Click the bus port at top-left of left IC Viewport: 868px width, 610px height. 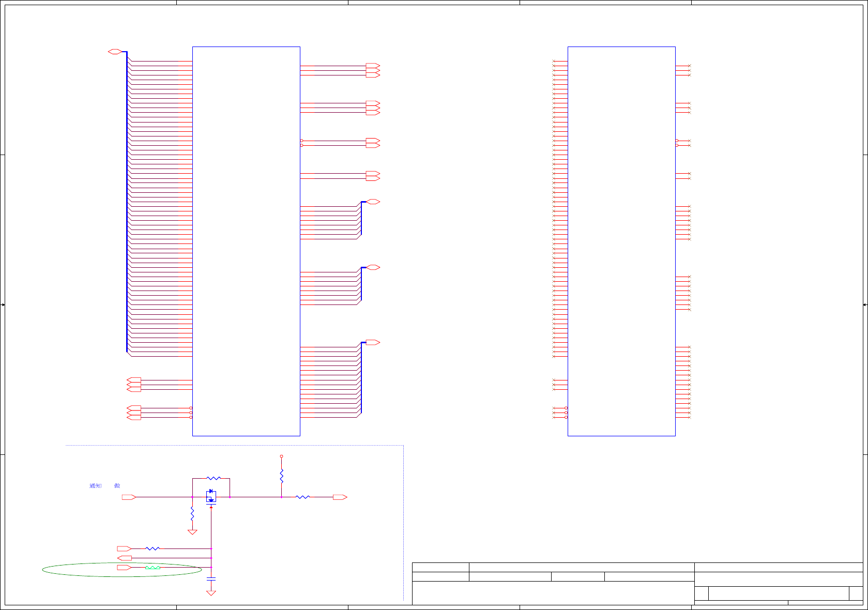(115, 52)
